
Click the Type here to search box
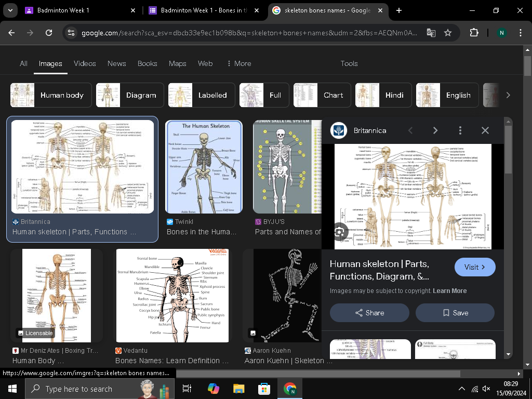tap(100, 389)
